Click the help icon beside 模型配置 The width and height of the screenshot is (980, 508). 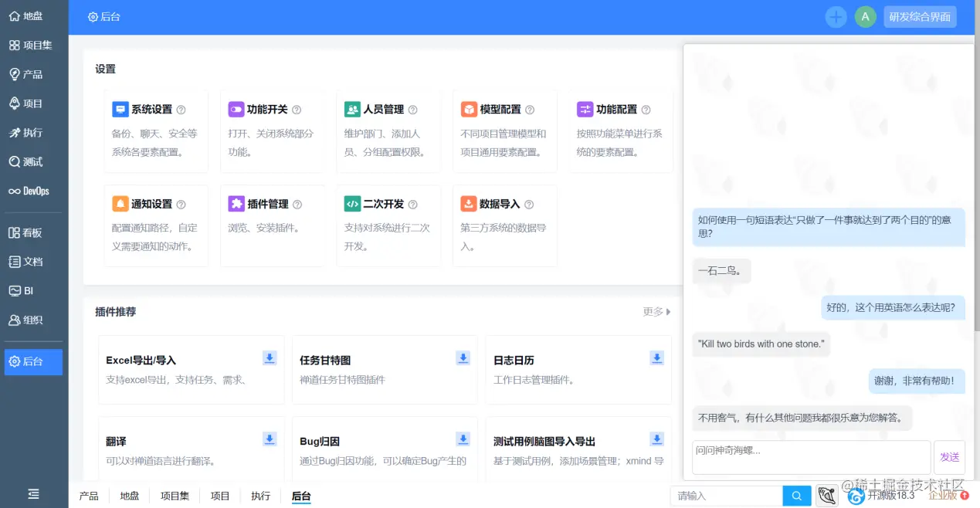coord(530,110)
